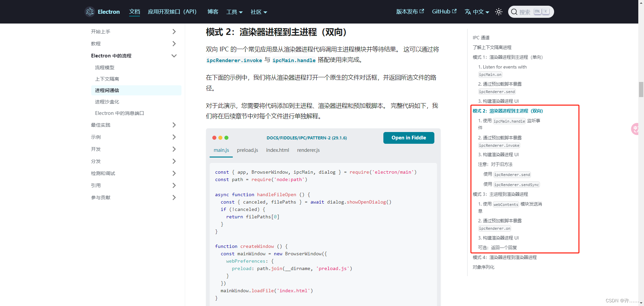Switch to the main.js code tab
Viewport: 644px width, 306px height.
[221, 150]
